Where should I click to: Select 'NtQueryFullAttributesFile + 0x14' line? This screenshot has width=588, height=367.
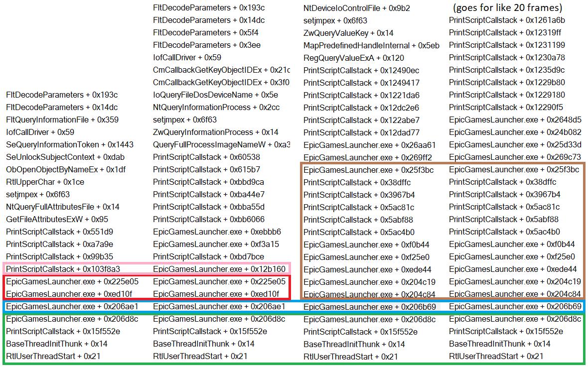pyautogui.click(x=63, y=207)
